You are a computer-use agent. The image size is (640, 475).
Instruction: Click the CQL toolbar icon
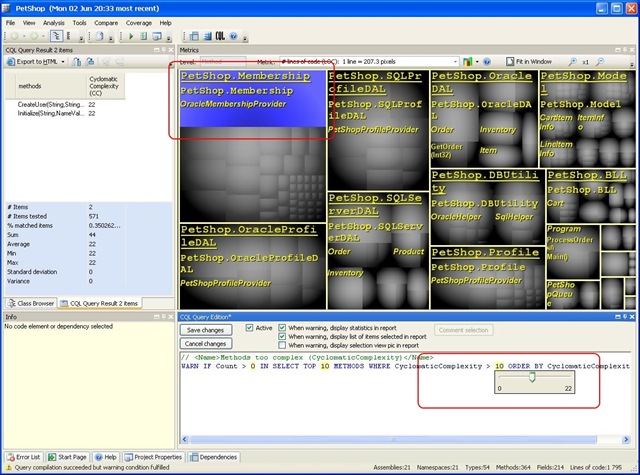[220, 36]
